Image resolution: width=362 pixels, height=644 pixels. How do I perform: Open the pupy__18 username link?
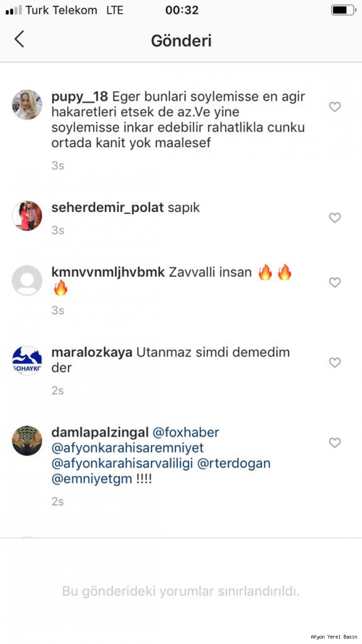[80, 97]
